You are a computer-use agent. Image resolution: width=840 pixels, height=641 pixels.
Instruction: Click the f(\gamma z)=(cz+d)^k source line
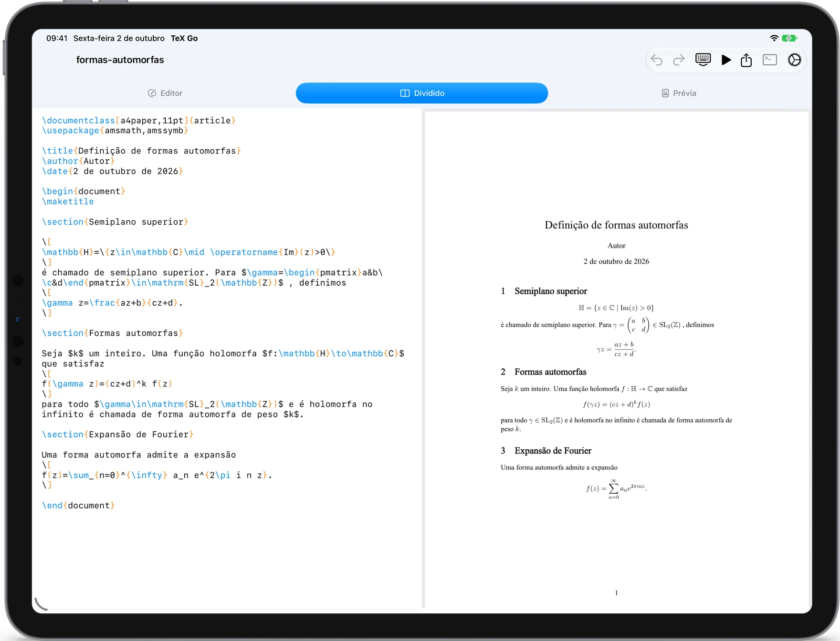[107, 384]
